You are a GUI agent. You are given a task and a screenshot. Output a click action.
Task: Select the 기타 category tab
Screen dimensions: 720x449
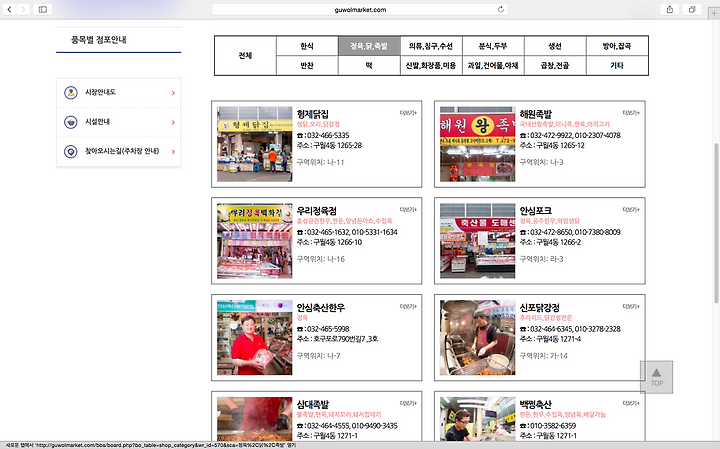(x=617, y=65)
